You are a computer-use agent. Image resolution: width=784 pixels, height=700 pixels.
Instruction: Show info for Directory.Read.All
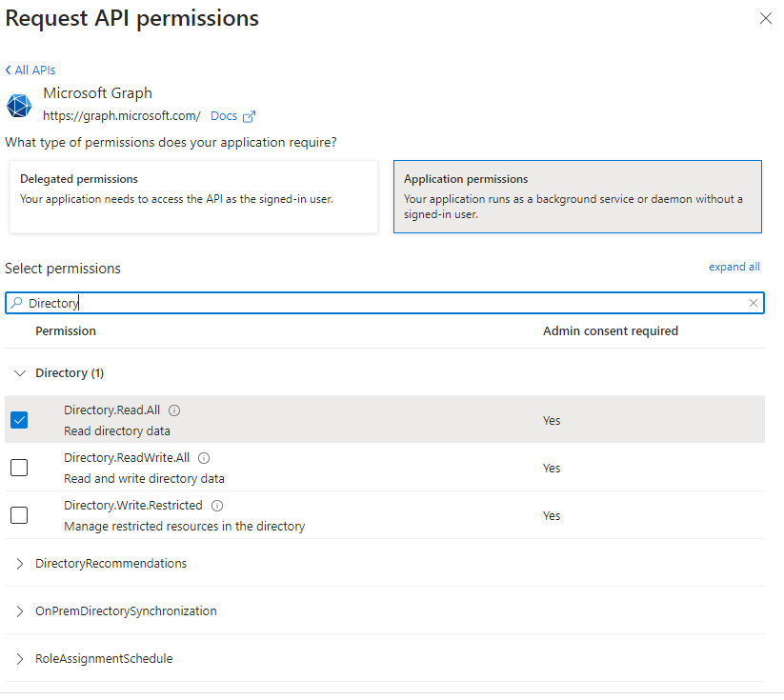(x=174, y=410)
